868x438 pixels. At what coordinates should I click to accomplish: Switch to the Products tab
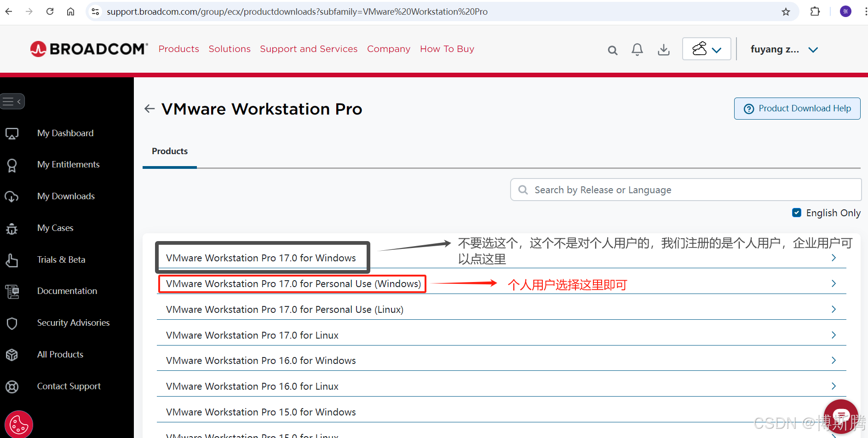169,151
